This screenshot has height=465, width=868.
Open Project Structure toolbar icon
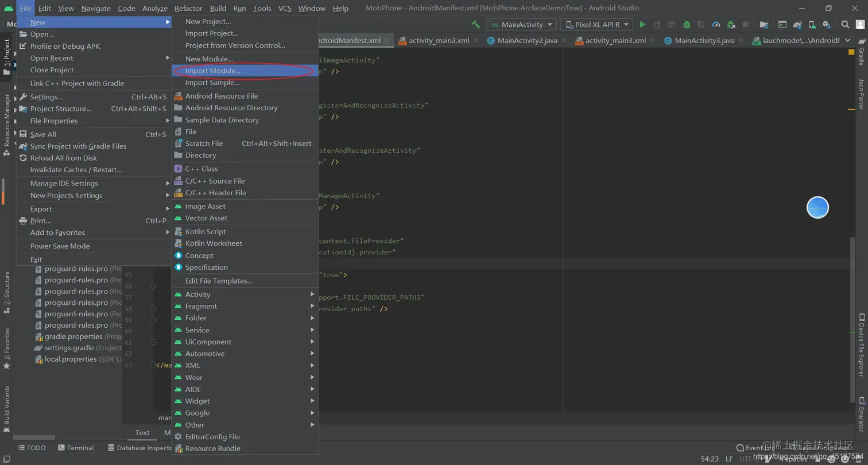click(x=764, y=25)
